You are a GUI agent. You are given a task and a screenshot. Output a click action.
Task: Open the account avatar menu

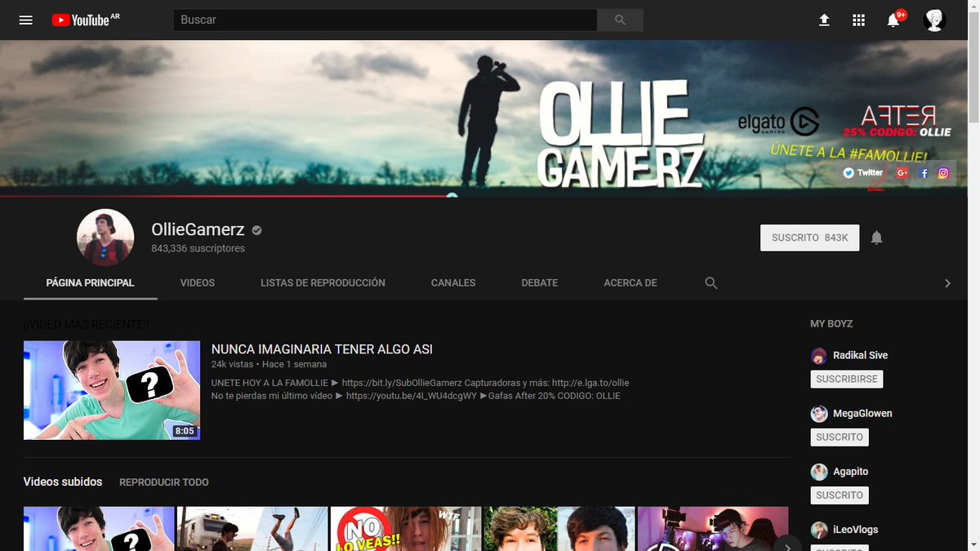(x=934, y=20)
